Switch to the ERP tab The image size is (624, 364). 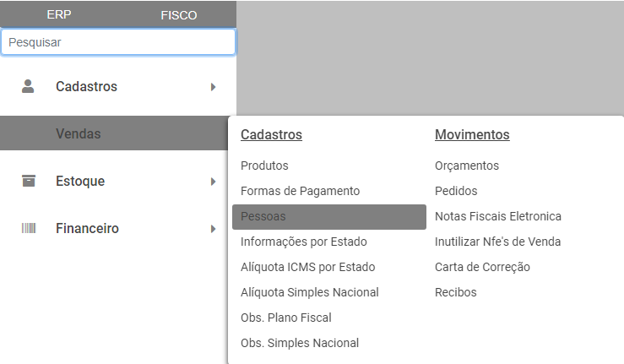pyautogui.click(x=59, y=14)
